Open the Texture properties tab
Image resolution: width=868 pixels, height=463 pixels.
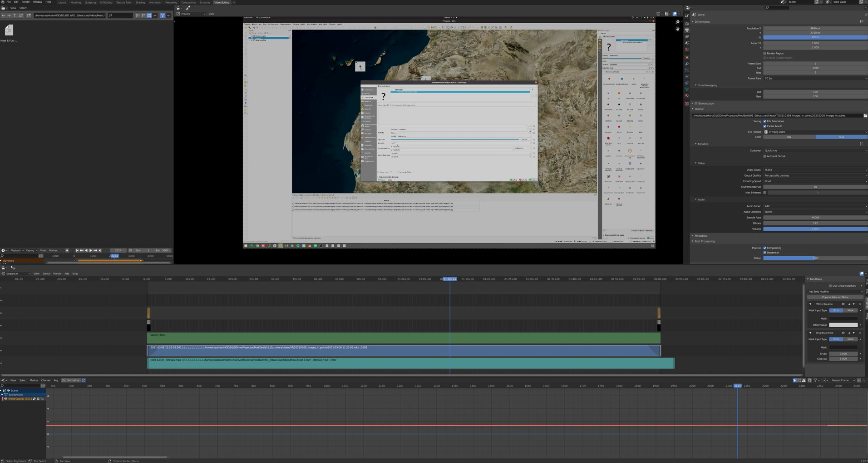coord(687,104)
